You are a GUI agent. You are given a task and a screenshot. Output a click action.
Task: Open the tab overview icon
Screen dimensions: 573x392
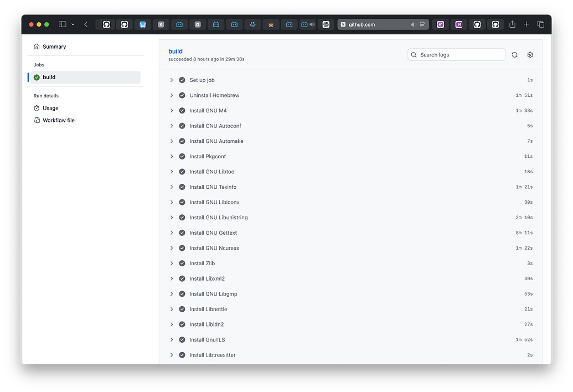541,24
